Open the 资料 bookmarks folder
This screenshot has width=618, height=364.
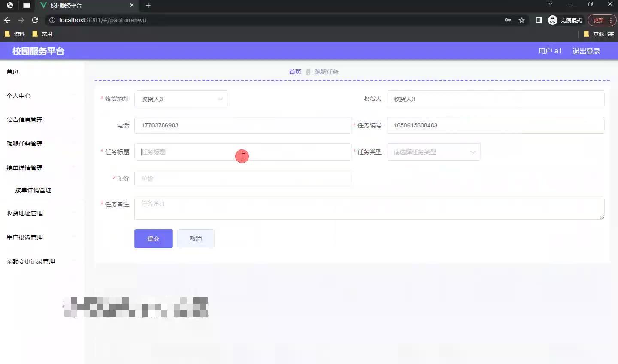point(15,34)
